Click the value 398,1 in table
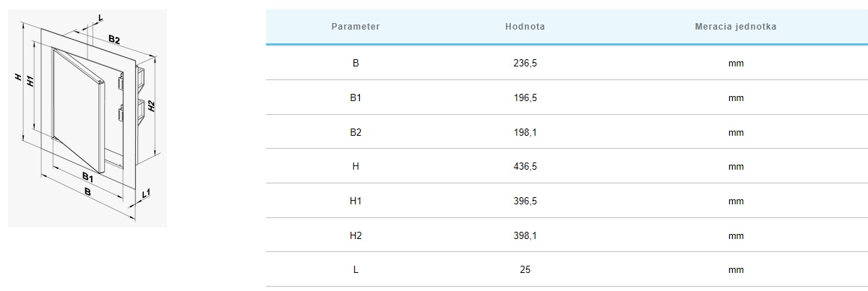This screenshot has height=291, width=868. point(525,235)
